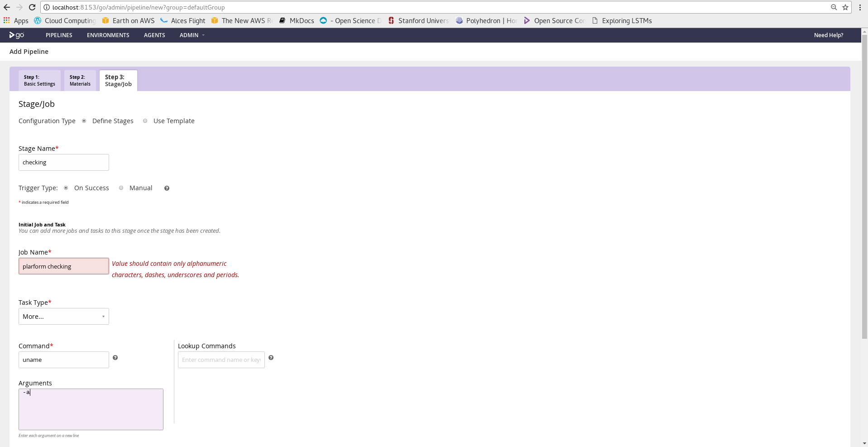Image resolution: width=868 pixels, height=447 pixels.
Task: Select the Define Stages radio button
Action: (84, 121)
